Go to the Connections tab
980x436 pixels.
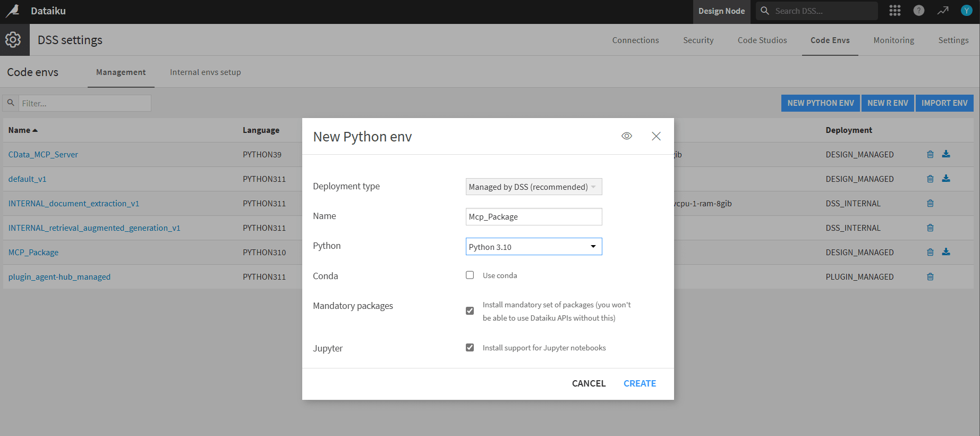(635, 40)
